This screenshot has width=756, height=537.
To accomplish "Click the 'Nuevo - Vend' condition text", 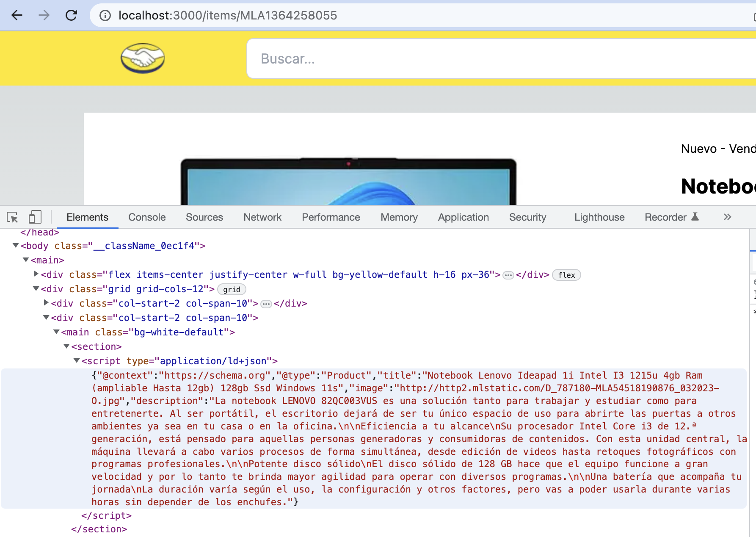I will tap(718, 149).
